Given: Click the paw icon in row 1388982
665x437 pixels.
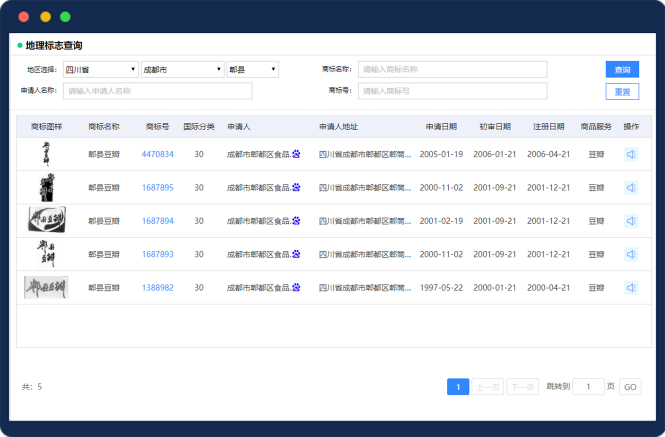Looking at the screenshot, I should point(296,287).
